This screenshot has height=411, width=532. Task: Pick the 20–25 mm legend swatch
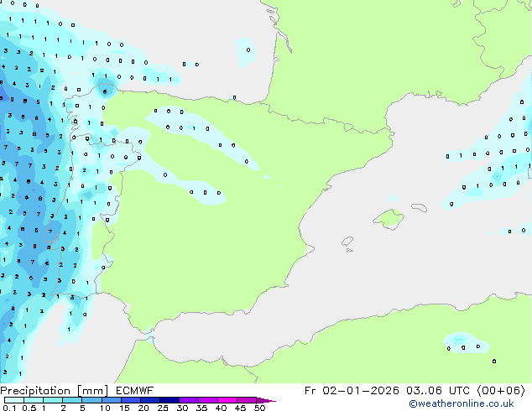click(149, 400)
